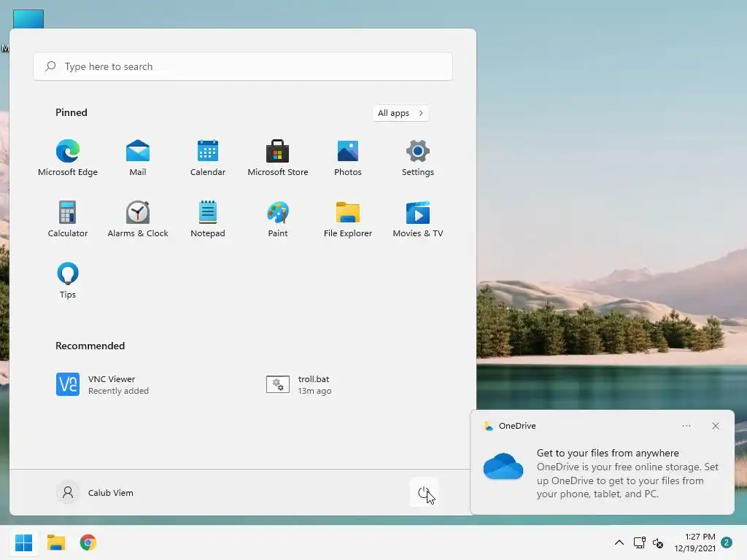Image resolution: width=747 pixels, height=560 pixels.
Task: Click the OneDrive notification message body
Action: click(x=627, y=473)
